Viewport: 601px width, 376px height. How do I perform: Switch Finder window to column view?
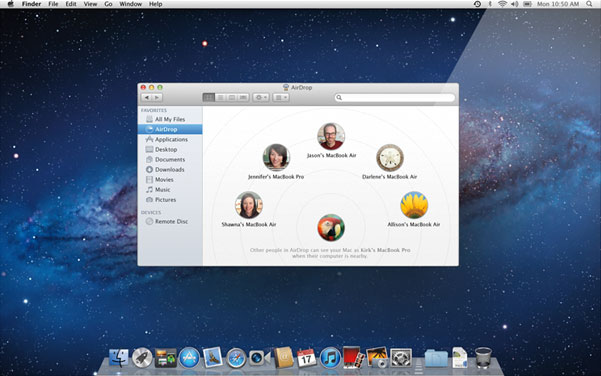point(232,97)
